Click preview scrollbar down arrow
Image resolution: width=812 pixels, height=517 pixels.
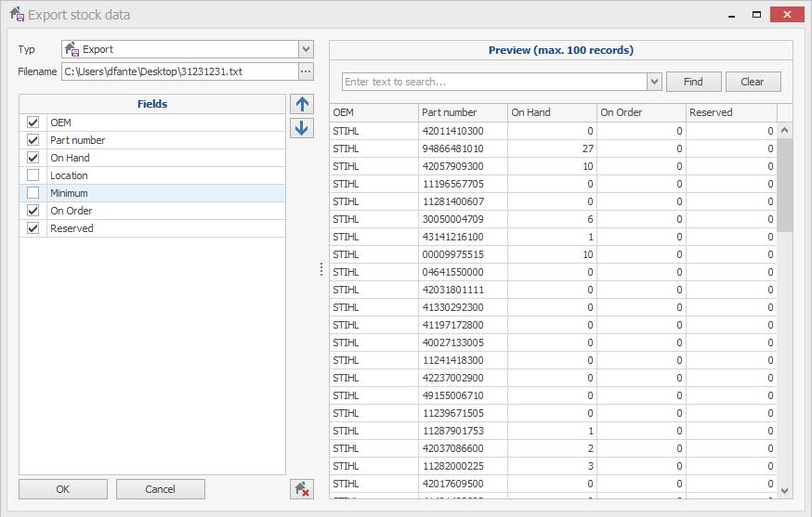[784, 491]
